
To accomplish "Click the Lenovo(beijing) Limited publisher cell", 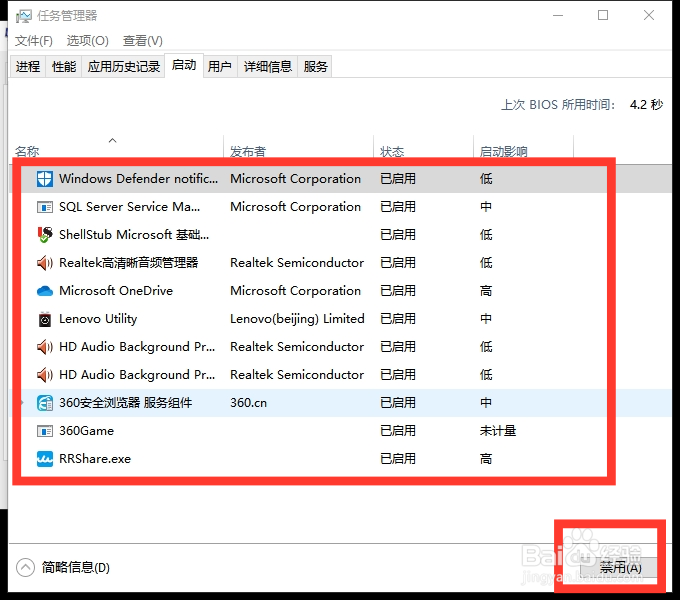I will (297, 319).
